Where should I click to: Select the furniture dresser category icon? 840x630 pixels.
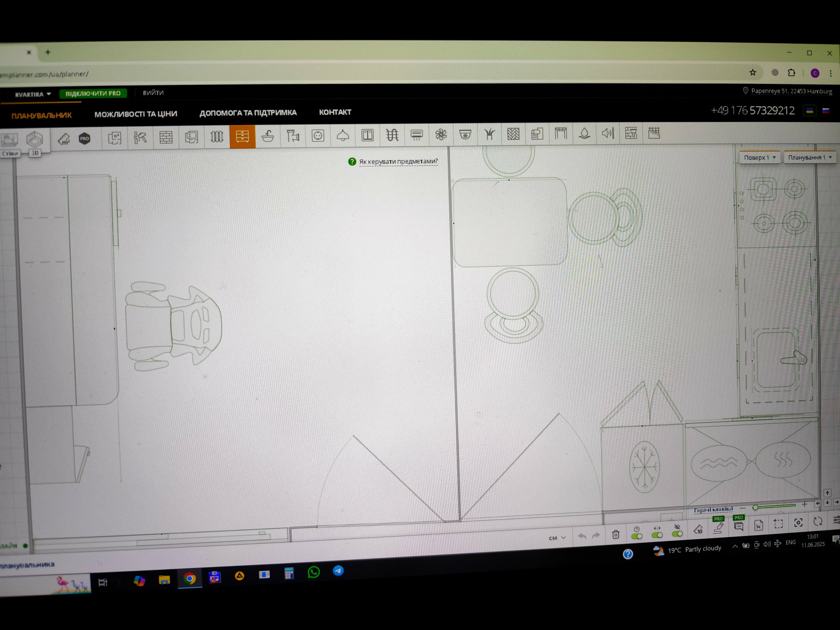[x=242, y=136]
